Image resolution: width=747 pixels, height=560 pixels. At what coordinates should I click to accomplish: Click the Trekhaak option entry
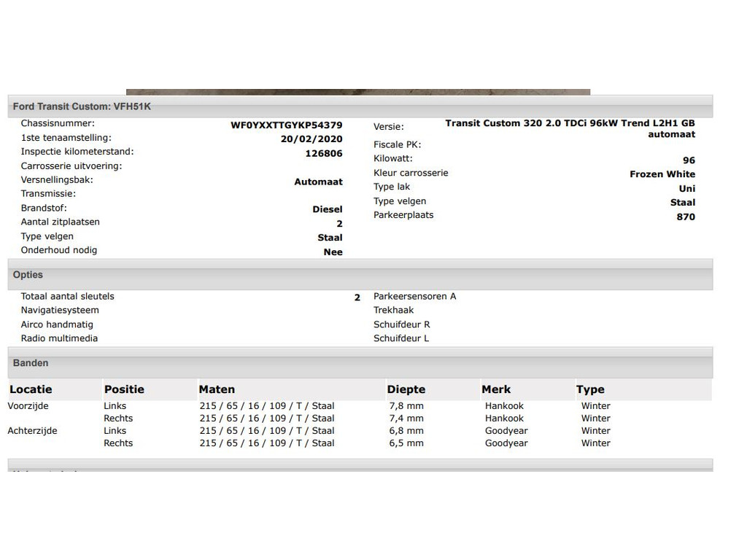click(x=393, y=311)
